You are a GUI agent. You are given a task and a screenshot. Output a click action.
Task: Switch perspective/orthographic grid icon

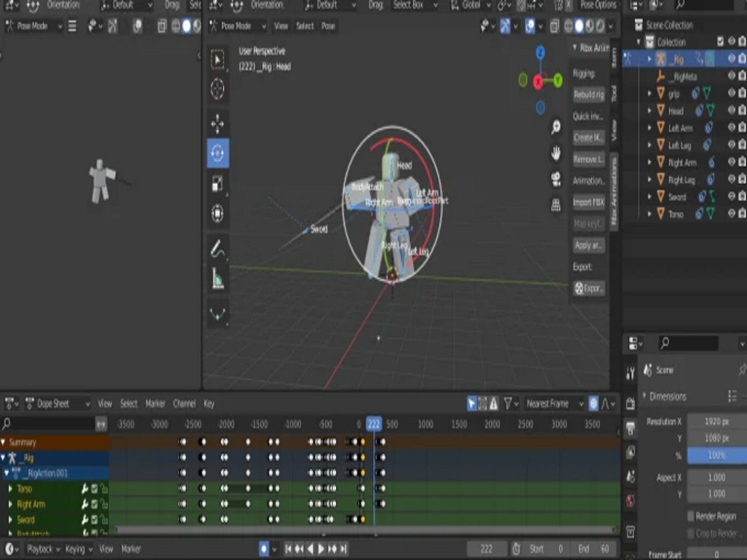(556, 205)
